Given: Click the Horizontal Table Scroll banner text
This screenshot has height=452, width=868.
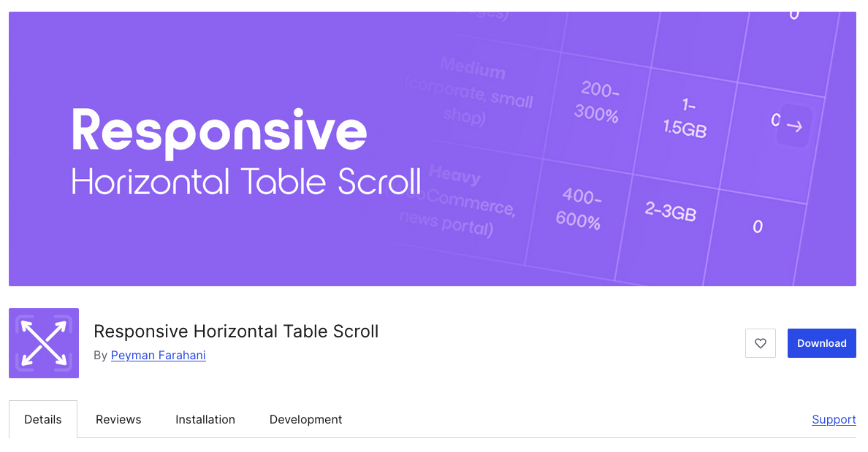Looking at the screenshot, I should (245, 183).
